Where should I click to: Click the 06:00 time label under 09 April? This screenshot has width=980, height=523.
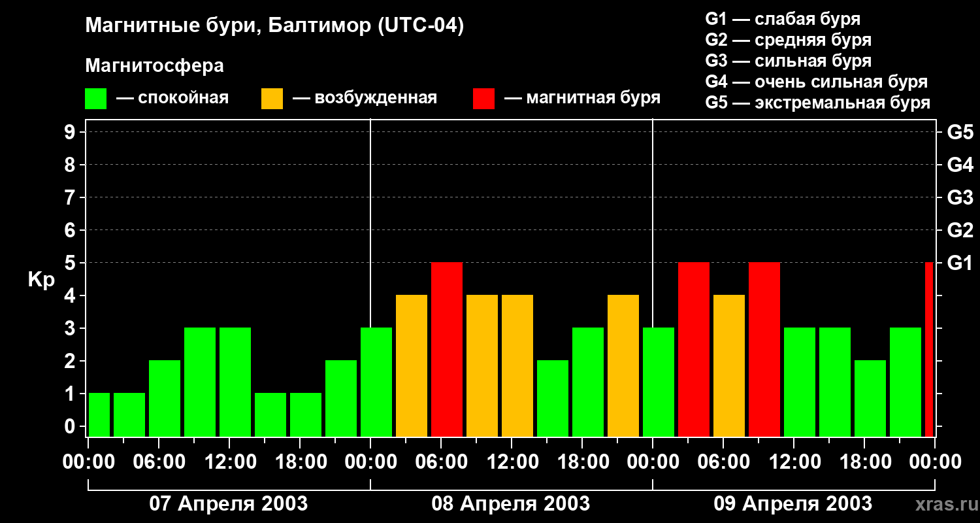coord(723,462)
